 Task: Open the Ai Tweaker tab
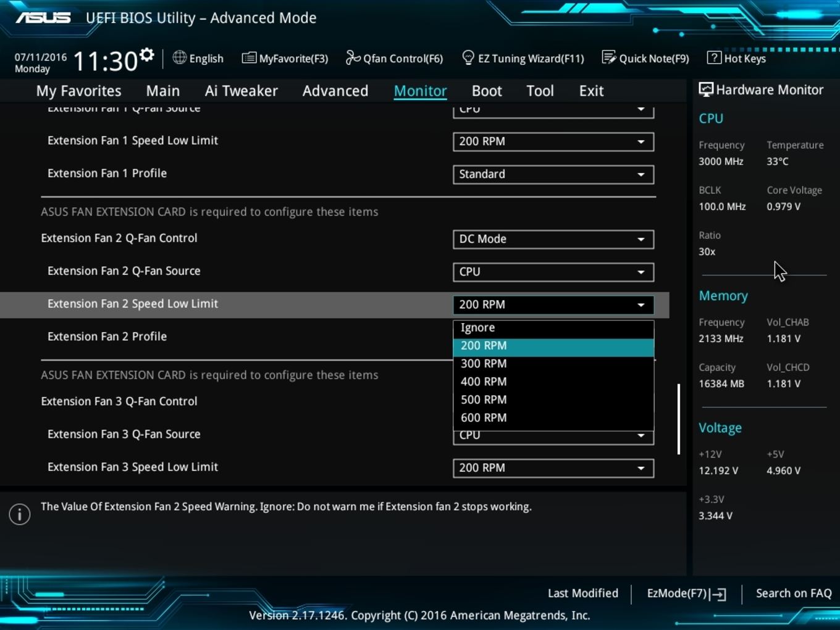click(241, 91)
